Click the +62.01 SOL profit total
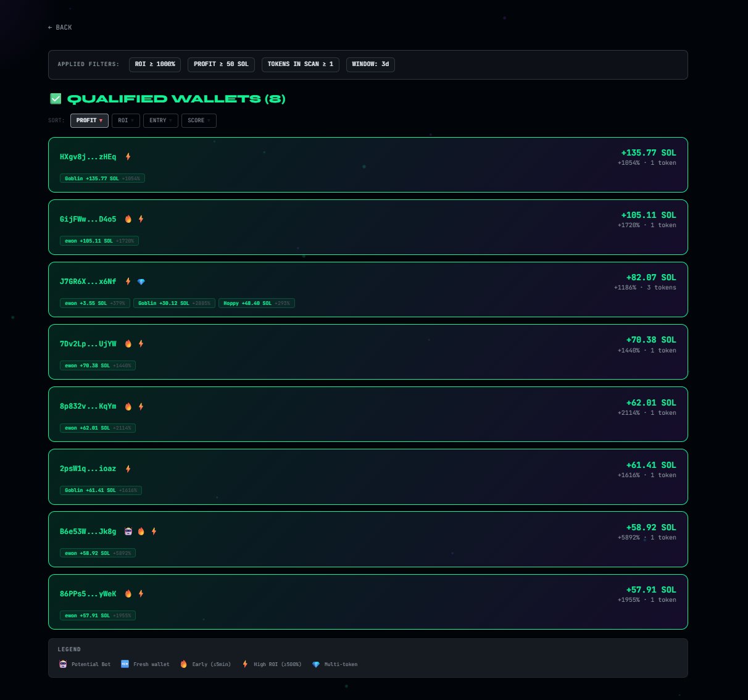Image resolution: width=748 pixels, height=700 pixels. (651, 402)
